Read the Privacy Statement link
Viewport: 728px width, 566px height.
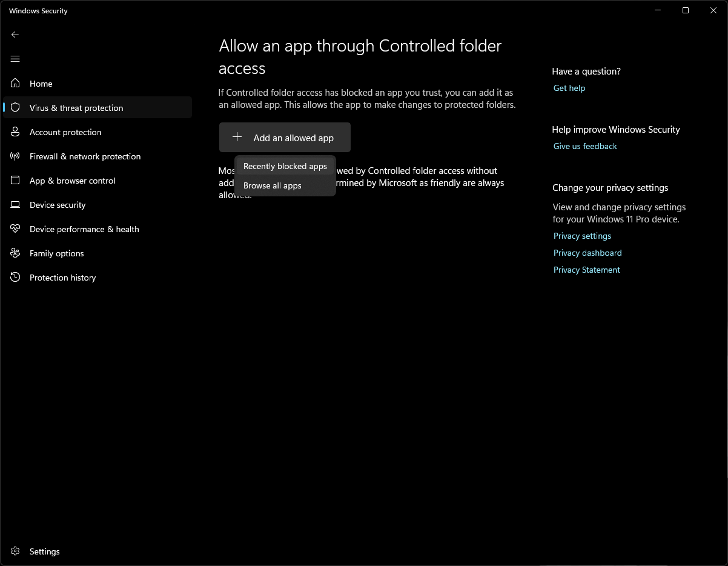(x=586, y=270)
